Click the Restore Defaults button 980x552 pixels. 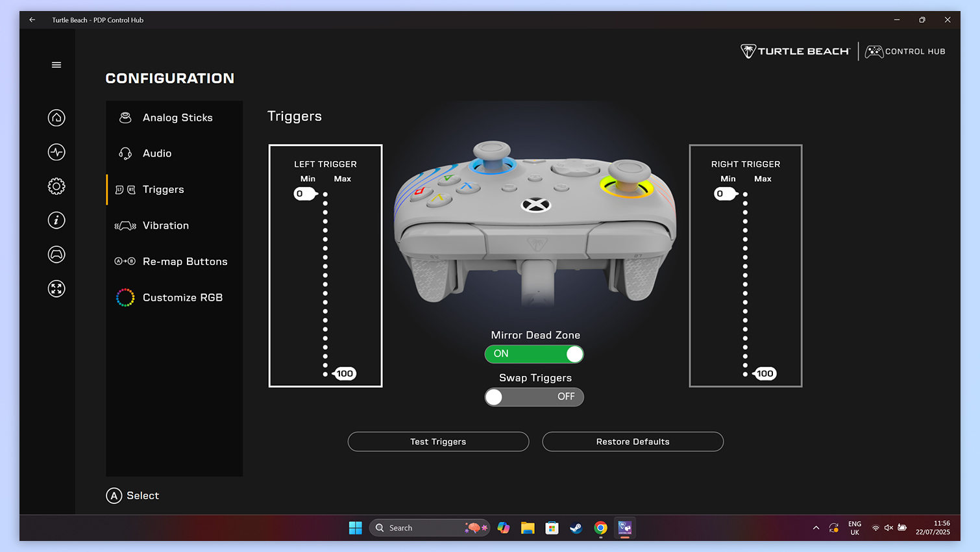click(633, 442)
